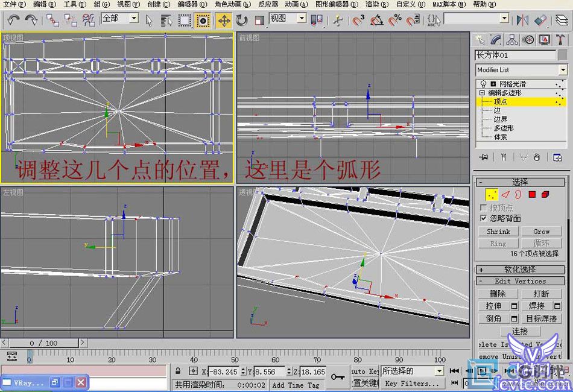Click the Shrink button
The height and width of the screenshot is (392, 573).
(498, 231)
